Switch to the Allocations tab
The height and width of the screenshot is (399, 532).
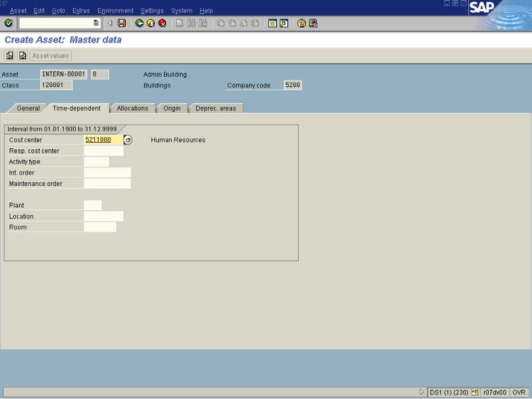tap(132, 108)
